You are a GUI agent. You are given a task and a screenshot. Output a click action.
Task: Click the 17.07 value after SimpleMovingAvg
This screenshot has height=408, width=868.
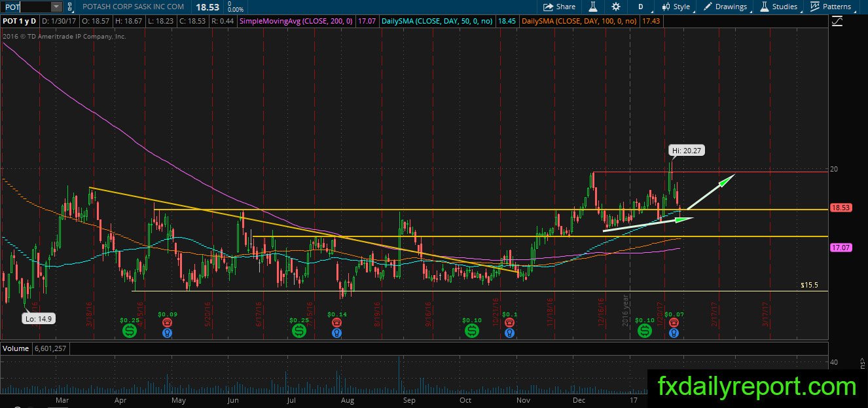(367, 22)
